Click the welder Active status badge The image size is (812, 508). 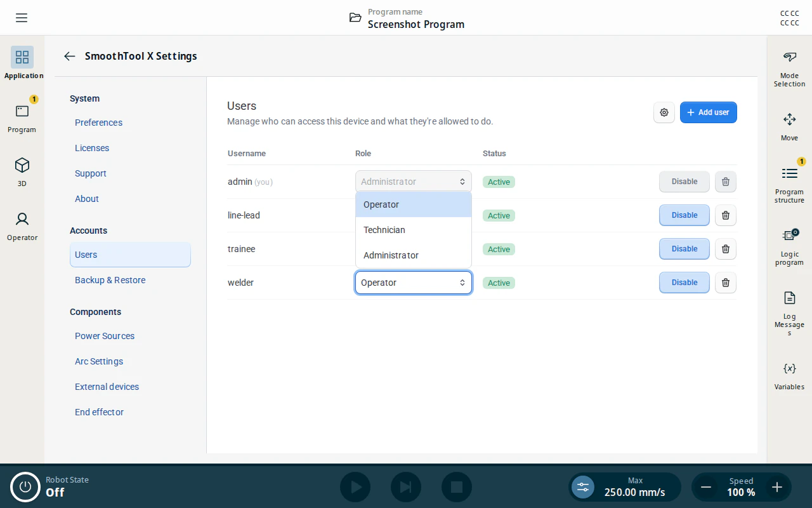tap(499, 283)
